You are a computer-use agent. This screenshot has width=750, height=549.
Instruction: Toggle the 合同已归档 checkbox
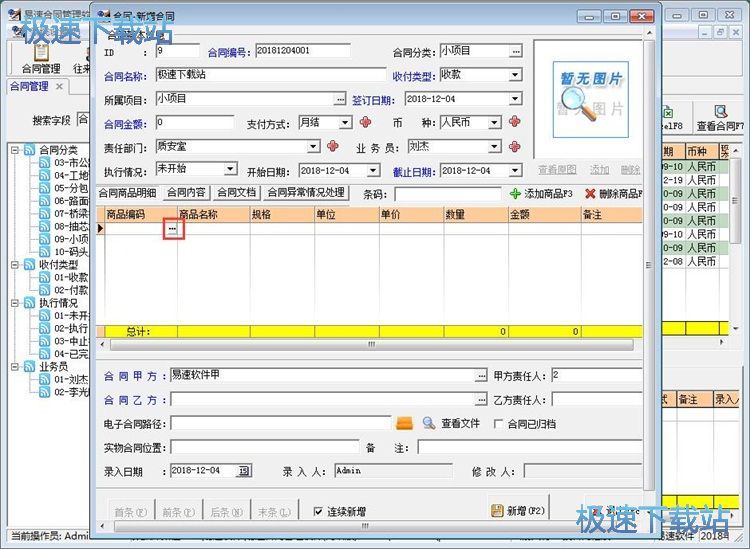498,424
